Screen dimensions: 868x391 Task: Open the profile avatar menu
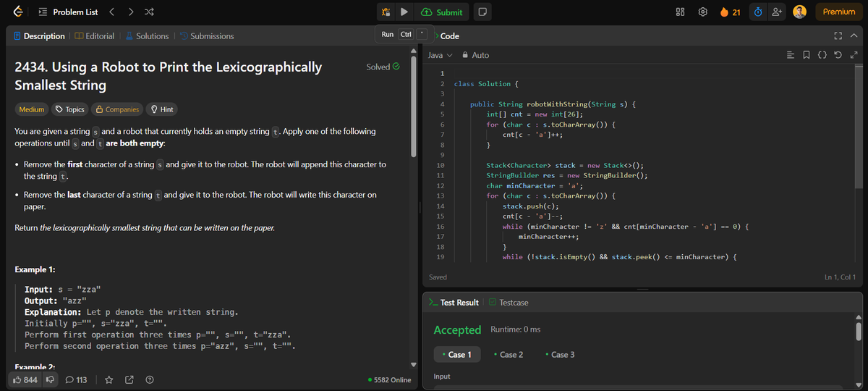pos(800,12)
